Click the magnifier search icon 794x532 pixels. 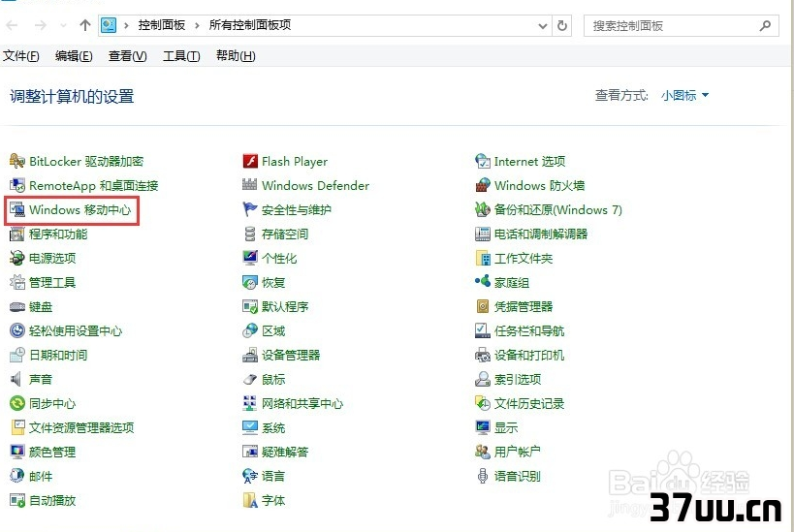pyautogui.click(x=765, y=25)
